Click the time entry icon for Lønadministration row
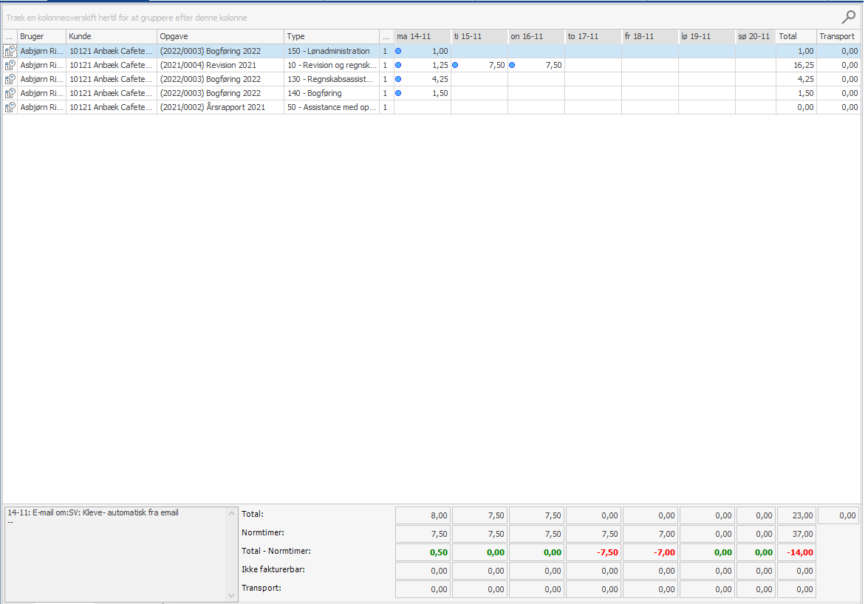Image resolution: width=868 pixels, height=604 pixels. coord(10,52)
